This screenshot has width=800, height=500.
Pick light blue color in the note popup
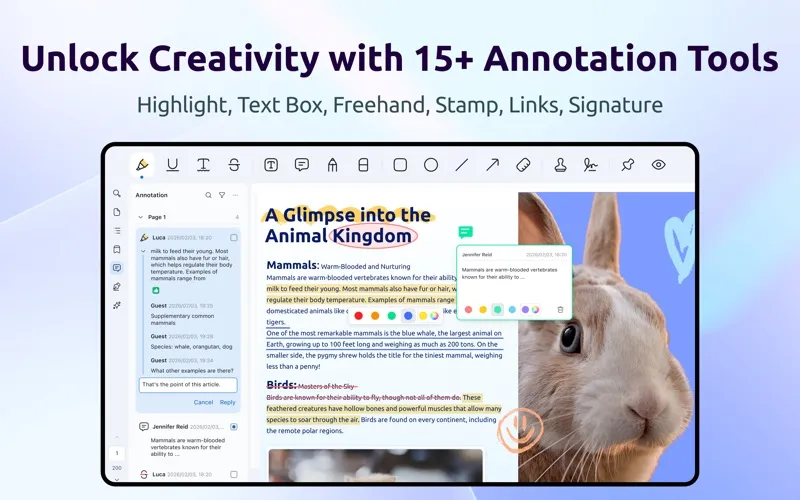tap(512, 310)
